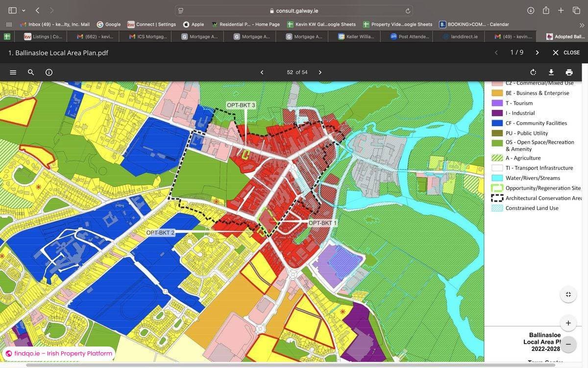
Task: Download the Ballinasloe Local Area Plan PDF
Action: (551, 72)
